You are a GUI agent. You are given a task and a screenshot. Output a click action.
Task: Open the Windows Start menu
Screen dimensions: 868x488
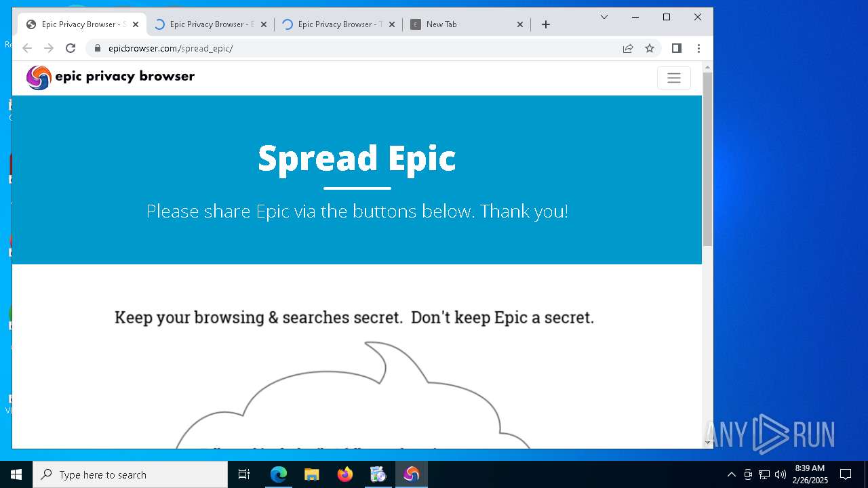click(x=16, y=474)
